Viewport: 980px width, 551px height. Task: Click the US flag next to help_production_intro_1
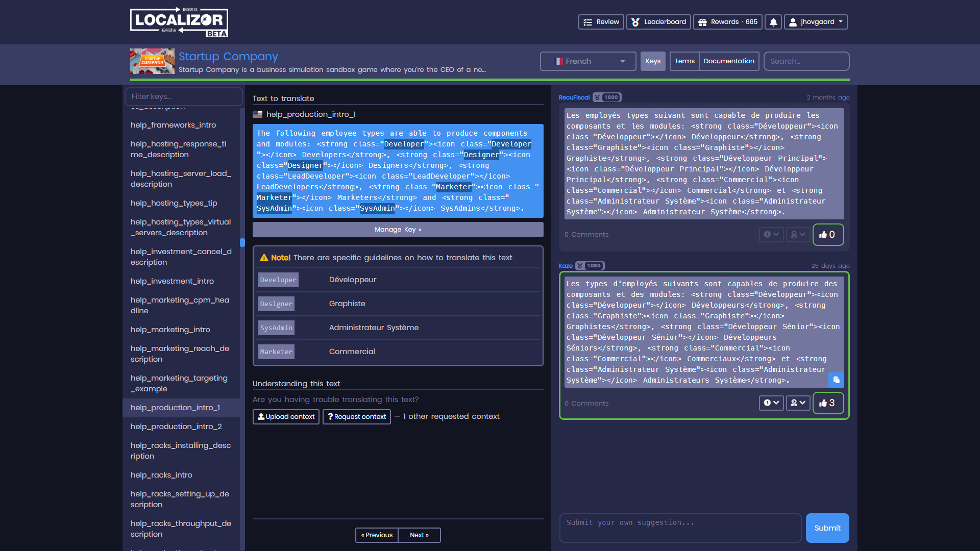258,114
